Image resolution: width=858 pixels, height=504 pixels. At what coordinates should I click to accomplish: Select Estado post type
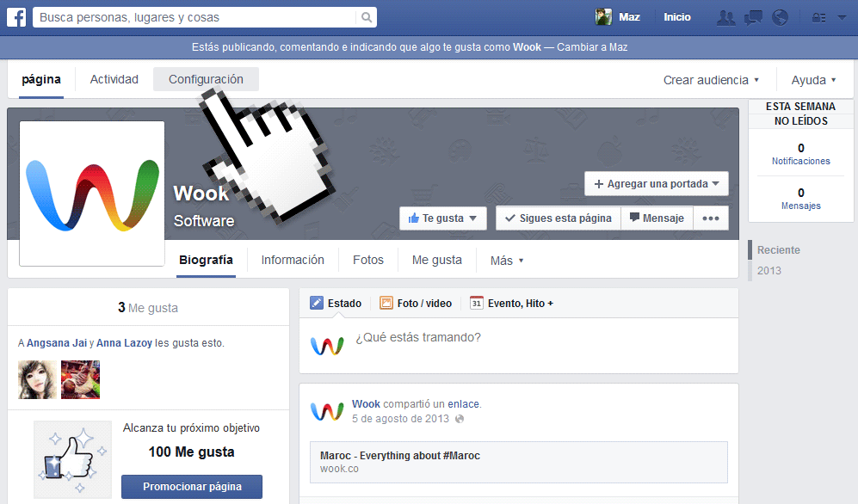coord(336,303)
